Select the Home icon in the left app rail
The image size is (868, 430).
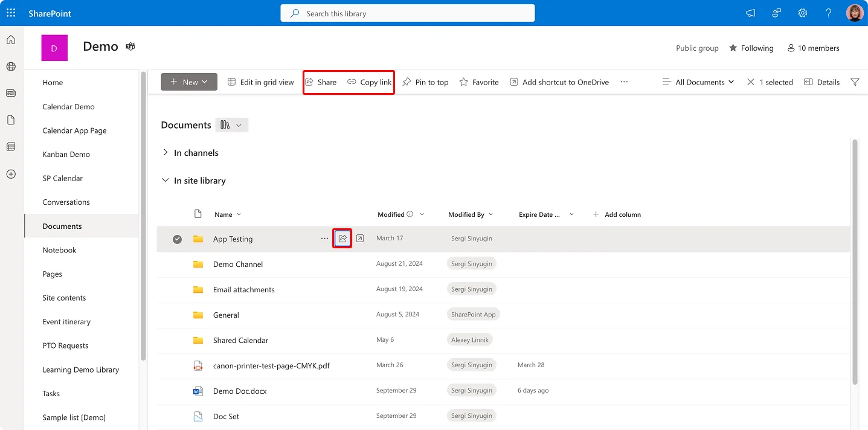coord(10,39)
